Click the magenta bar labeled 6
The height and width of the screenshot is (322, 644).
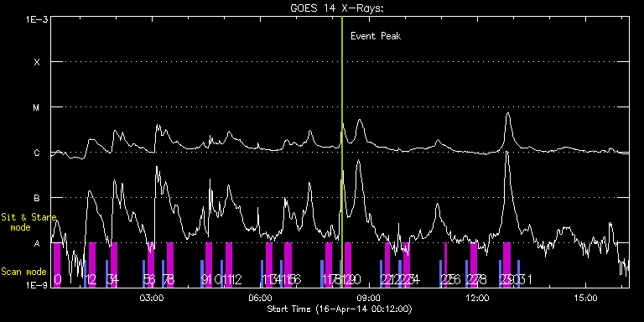151,265
